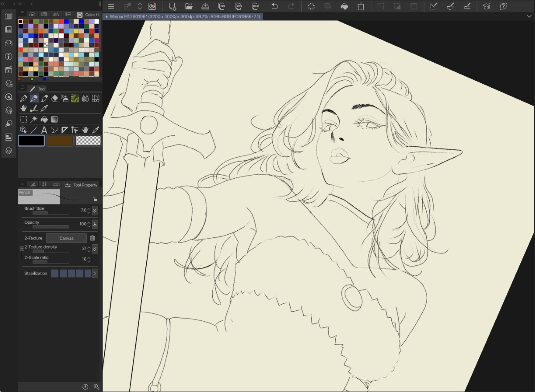The width and height of the screenshot is (535, 392).
Task: Delete the 2-Texture with the trash icon
Action: click(x=93, y=238)
